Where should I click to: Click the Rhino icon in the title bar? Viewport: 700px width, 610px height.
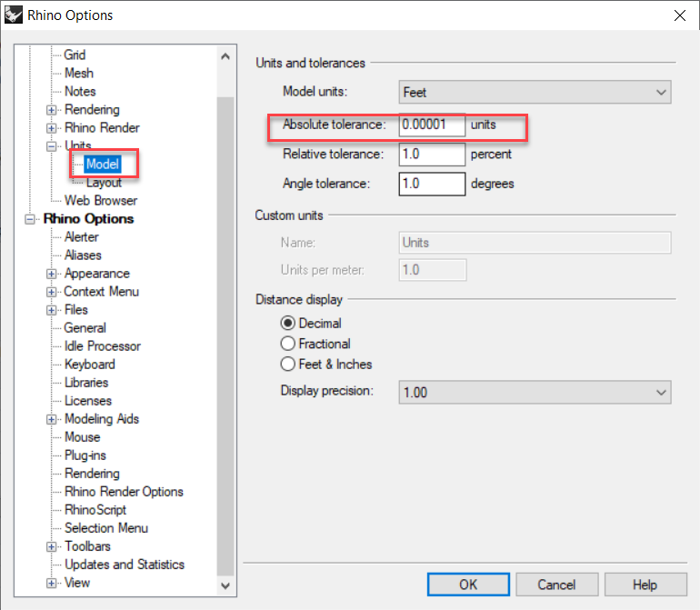pyautogui.click(x=13, y=15)
